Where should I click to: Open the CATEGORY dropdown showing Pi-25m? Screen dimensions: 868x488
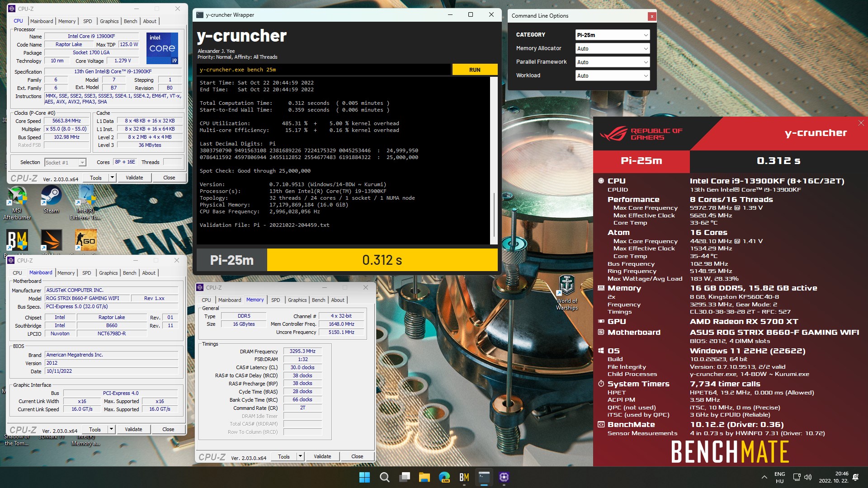[613, 35]
